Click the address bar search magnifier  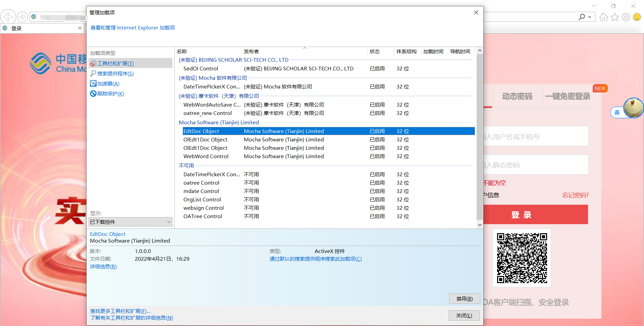582,17
